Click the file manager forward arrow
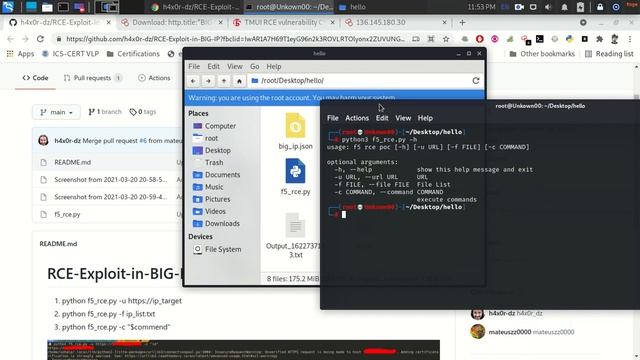Screen dimensions: 640x360 [208, 81]
